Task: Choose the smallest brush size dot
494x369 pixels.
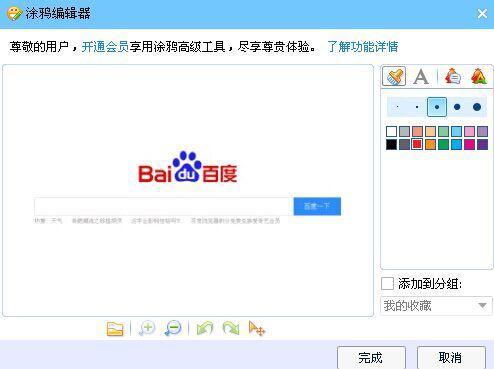Action: click(x=397, y=107)
